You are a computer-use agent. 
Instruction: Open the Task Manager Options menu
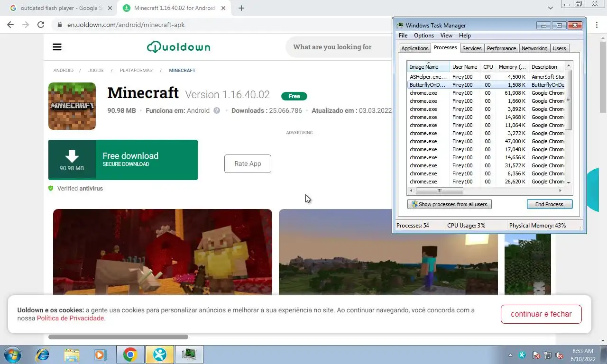[423, 36]
